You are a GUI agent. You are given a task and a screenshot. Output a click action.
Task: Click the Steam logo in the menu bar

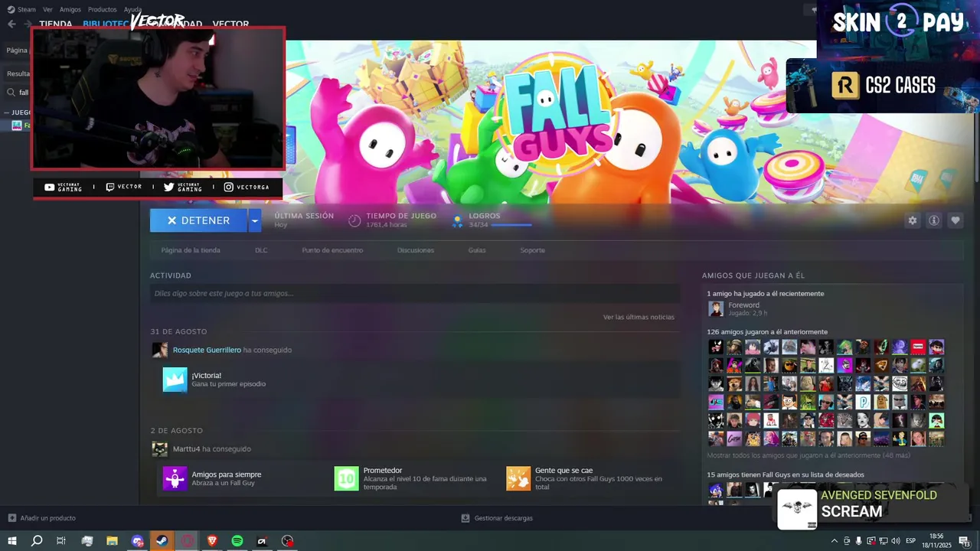click(11, 9)
